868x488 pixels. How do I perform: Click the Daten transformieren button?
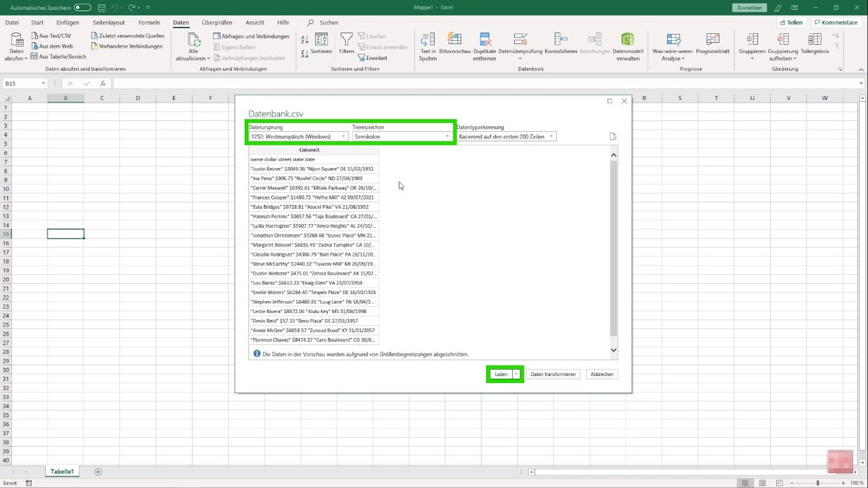pyautogui.click(x=553, y=374)
